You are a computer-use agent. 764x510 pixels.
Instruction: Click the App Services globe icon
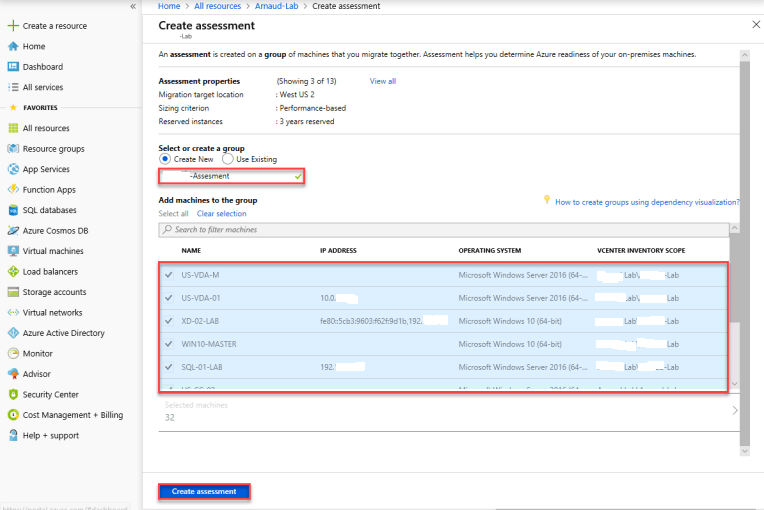click(x=13, y=169)
